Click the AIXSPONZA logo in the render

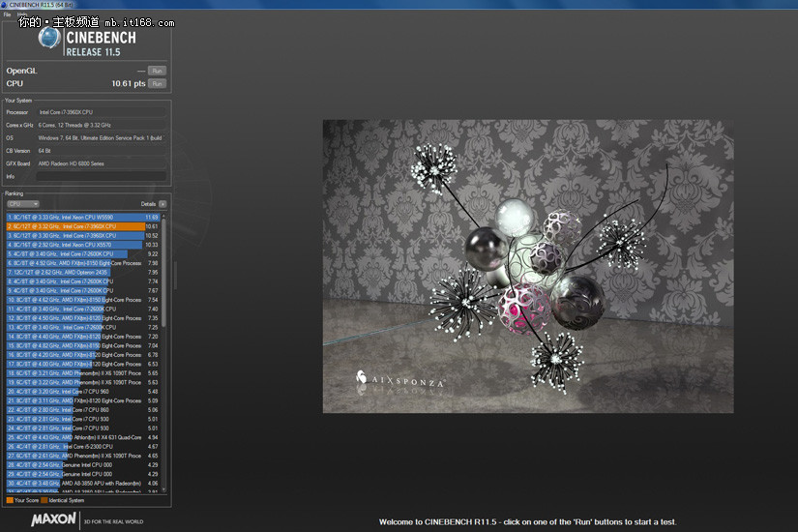pyautogui.click(x=399, y=381)
